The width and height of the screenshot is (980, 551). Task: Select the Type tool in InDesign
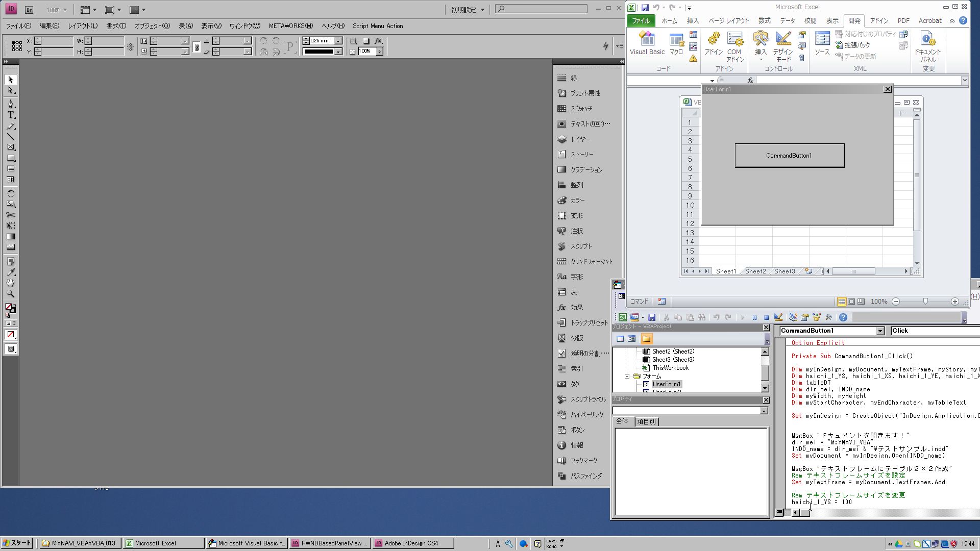point(11,115)
